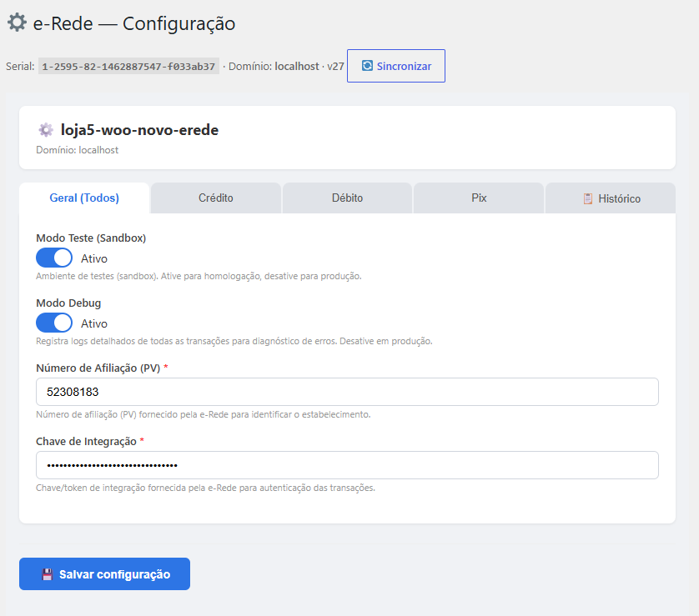This screenshot has width=699, height=616.
Task: Click the 'Domínio: localhost · v27' header text
Action: pos(286,67)
